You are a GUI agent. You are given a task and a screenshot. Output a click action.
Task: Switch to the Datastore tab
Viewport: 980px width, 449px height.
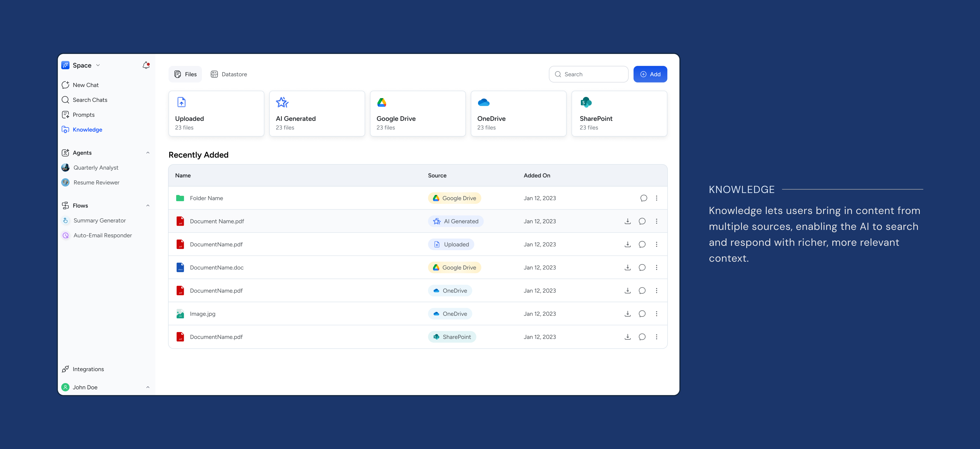[229, 74]
